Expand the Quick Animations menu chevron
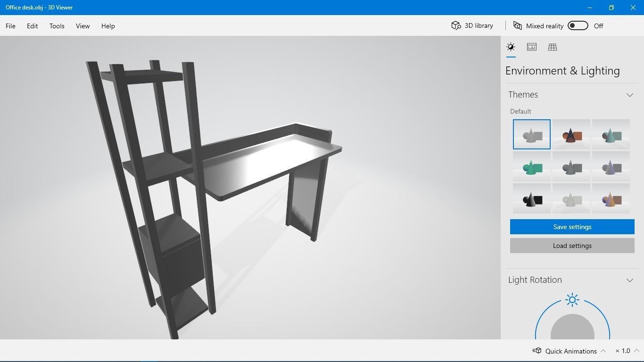The height and width of the screenshot is (362, 644). click(603, 351)
